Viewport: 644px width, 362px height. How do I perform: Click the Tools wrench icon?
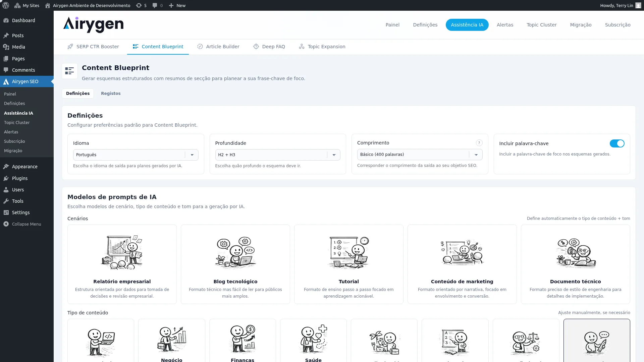click(x=6, y=201)
